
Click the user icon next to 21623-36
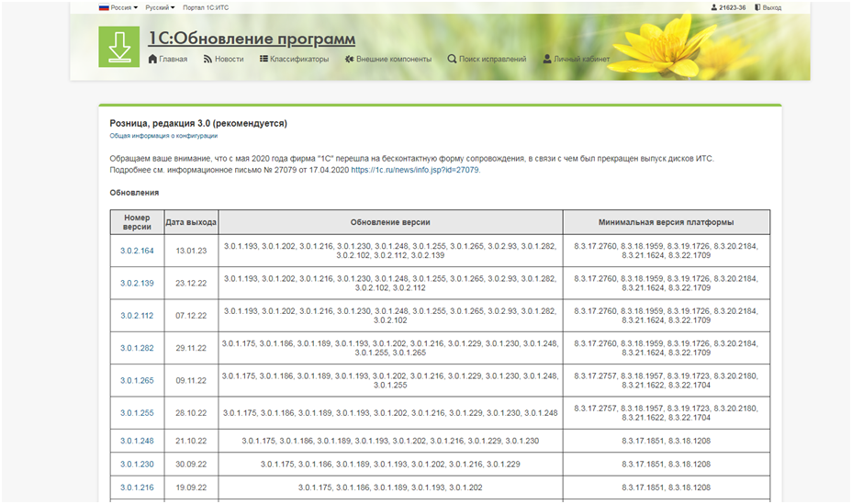[x=714, y=7]
